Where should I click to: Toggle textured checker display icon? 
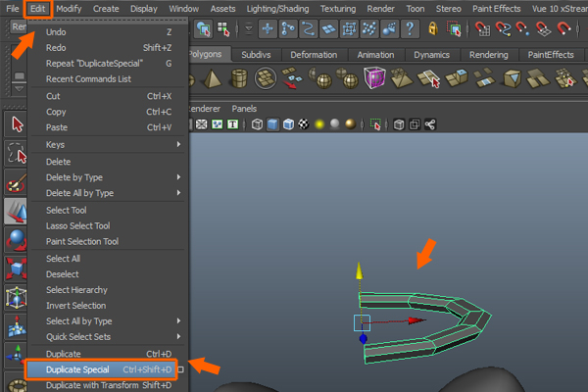pos(304,124)
